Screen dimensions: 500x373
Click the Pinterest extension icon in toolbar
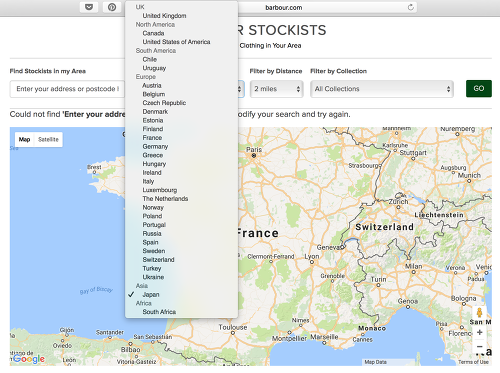(112, 7)
